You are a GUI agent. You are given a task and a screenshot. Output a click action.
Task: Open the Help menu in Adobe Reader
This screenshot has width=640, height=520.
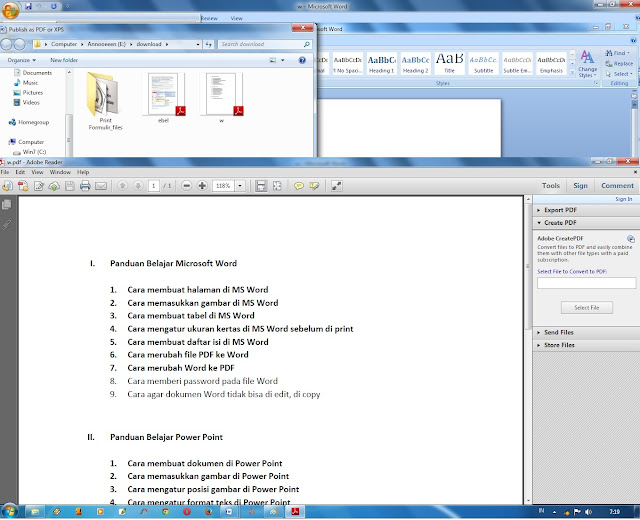tap(83, 172)
